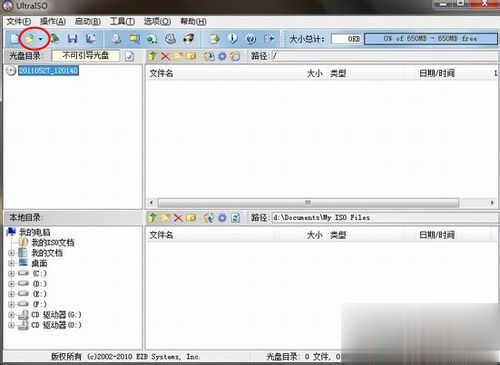The height and width of the screenshot is (365, 500).
Task: Click the New folder icon in disc toolbar
Action: pos(178,56)
